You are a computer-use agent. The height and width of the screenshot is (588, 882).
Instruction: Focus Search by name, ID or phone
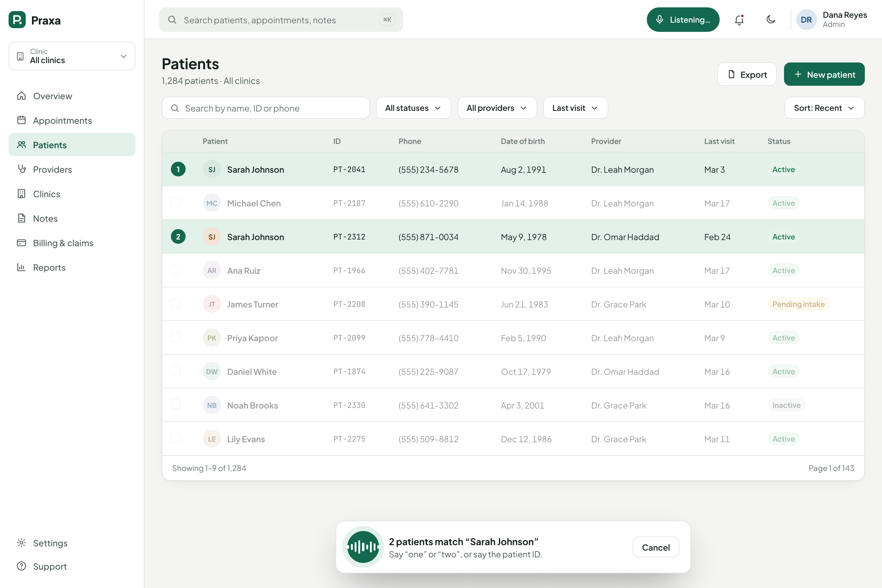tap(266, 108)
